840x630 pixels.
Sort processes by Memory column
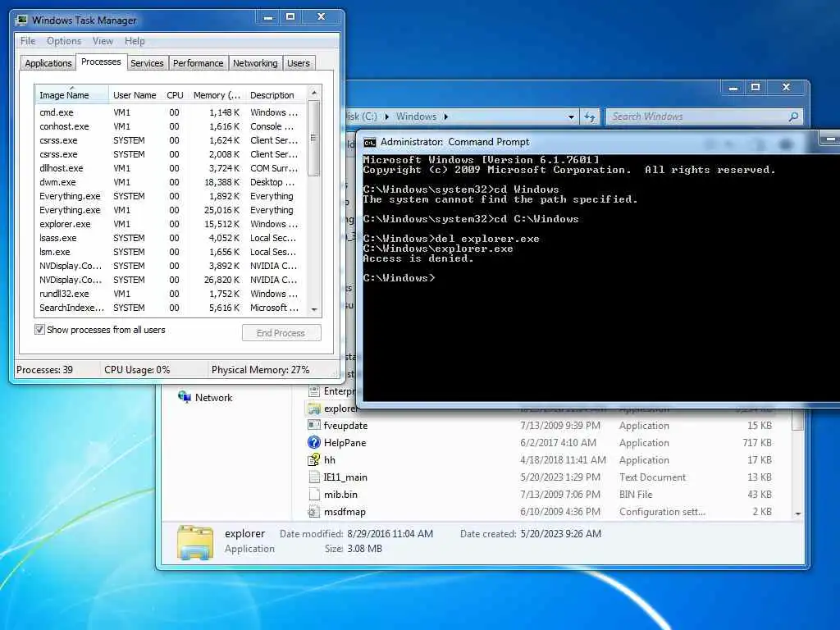click(217, 95)
